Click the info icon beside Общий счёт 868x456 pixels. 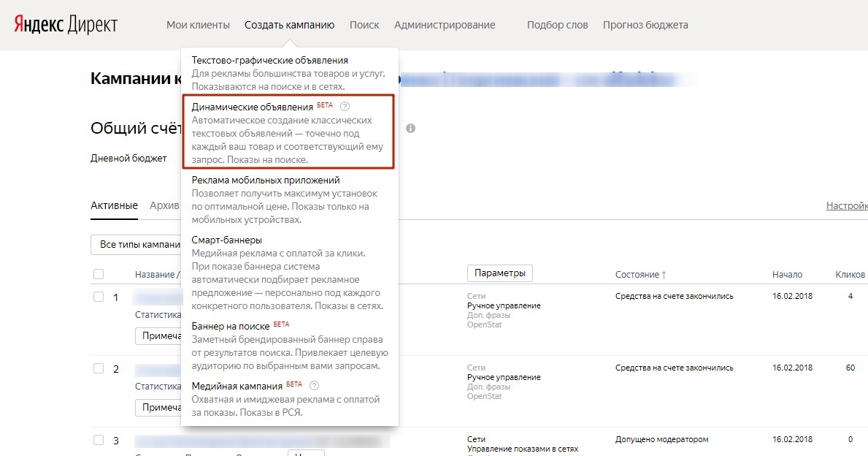(x=410, y=128)
